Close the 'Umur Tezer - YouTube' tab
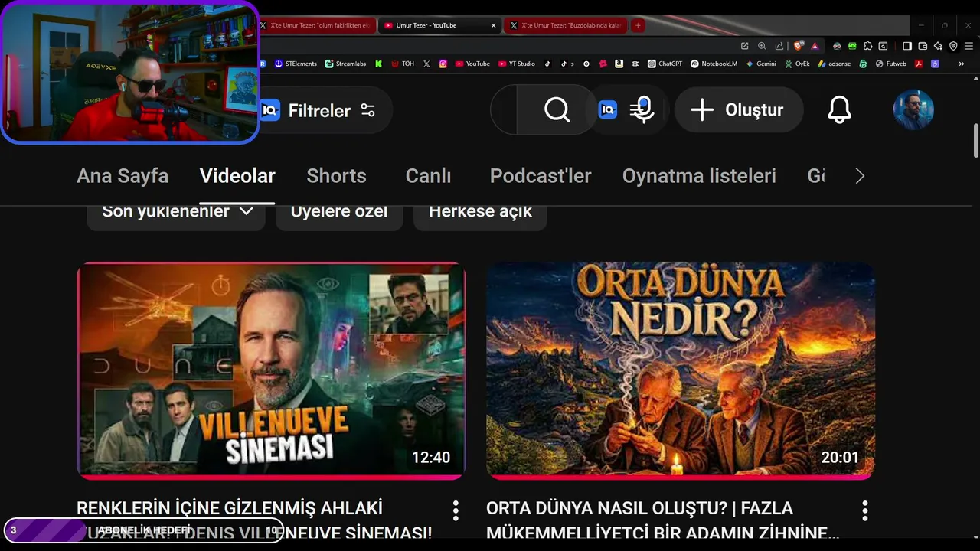Screen dimensions: 980x551 click(x=493, y=25)
